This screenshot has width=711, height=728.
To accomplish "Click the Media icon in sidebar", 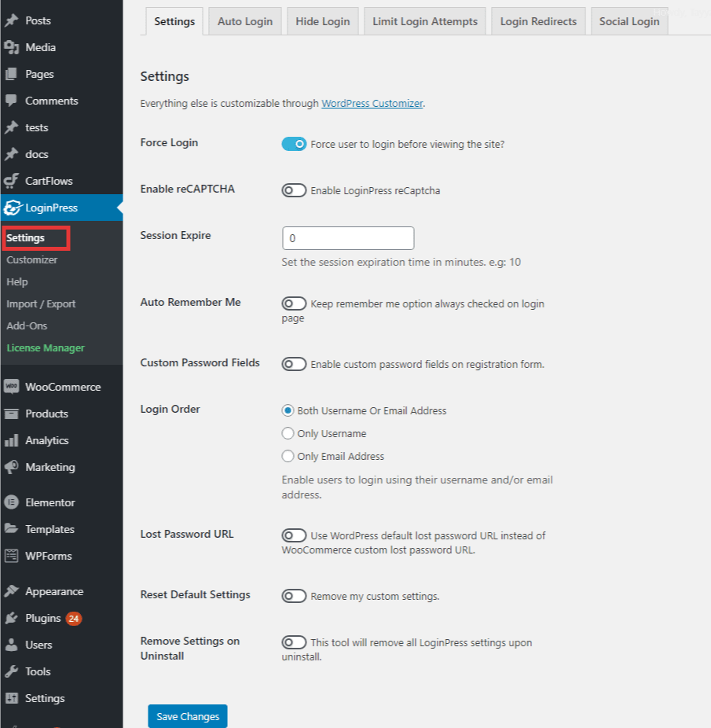I will click(11, 47).
